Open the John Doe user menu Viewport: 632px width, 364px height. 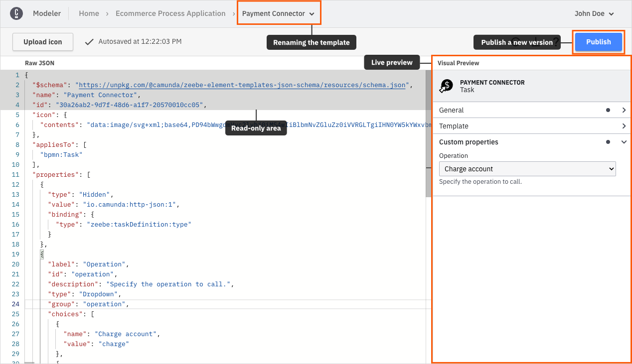(x=594, y=13)
